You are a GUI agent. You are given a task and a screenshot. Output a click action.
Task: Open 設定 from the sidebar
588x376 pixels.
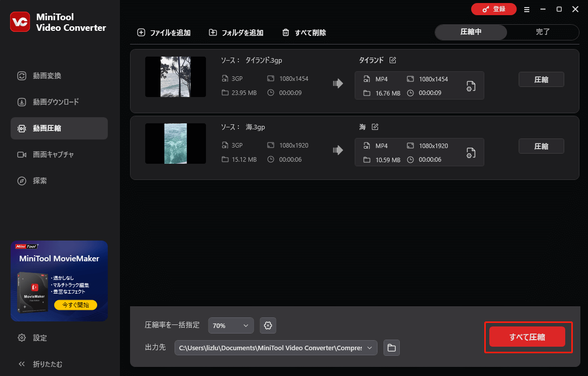pyautogui.click(x=32, y=338)
